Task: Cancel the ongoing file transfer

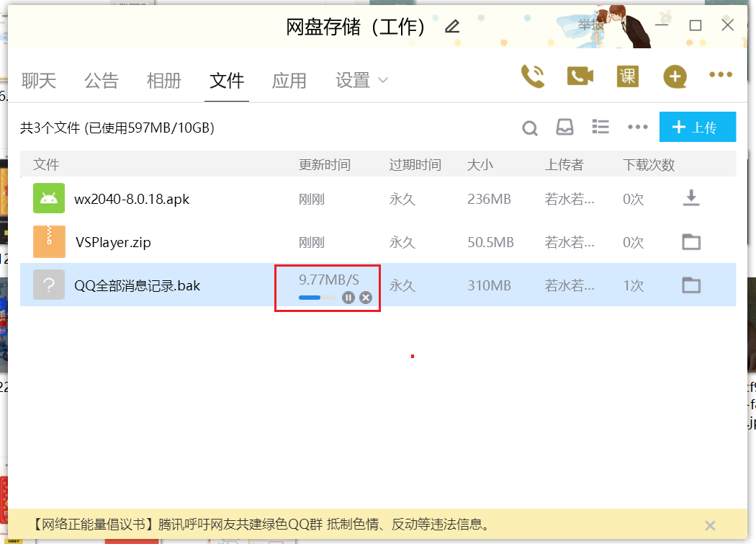Action: (x=366, y=297)
